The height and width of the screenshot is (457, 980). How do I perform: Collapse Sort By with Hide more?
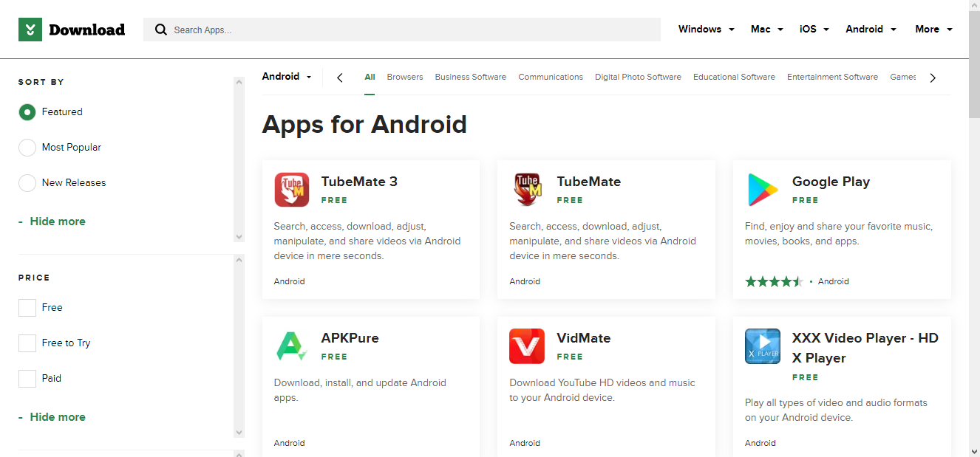pyautogui.click(x=52, y=221)
